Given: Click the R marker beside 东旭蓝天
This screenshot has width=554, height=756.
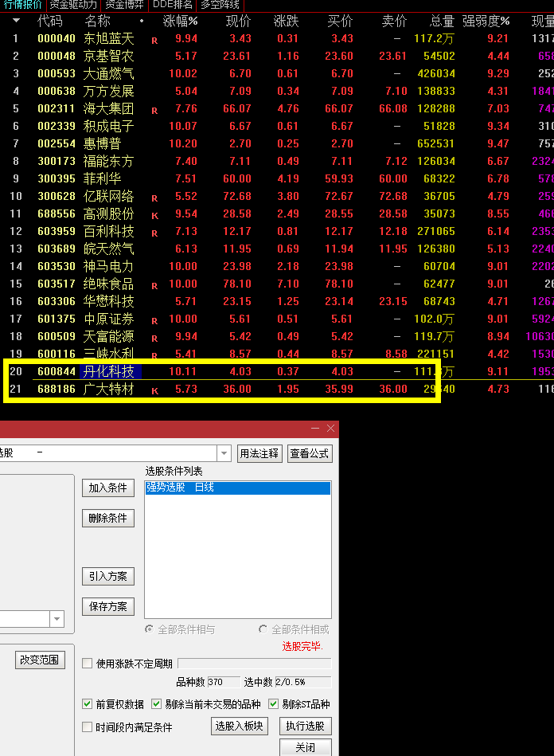Looking at the screenshot, I should 154,41.
